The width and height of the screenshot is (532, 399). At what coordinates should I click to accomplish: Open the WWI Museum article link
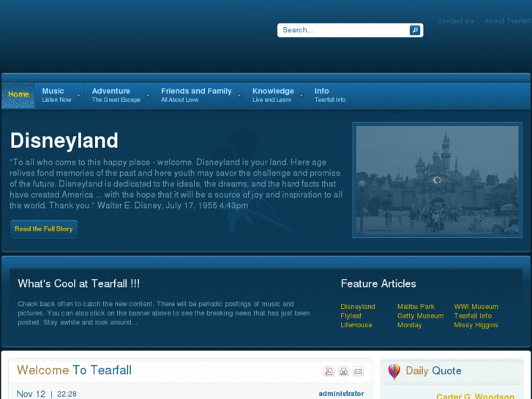[476, 307]
